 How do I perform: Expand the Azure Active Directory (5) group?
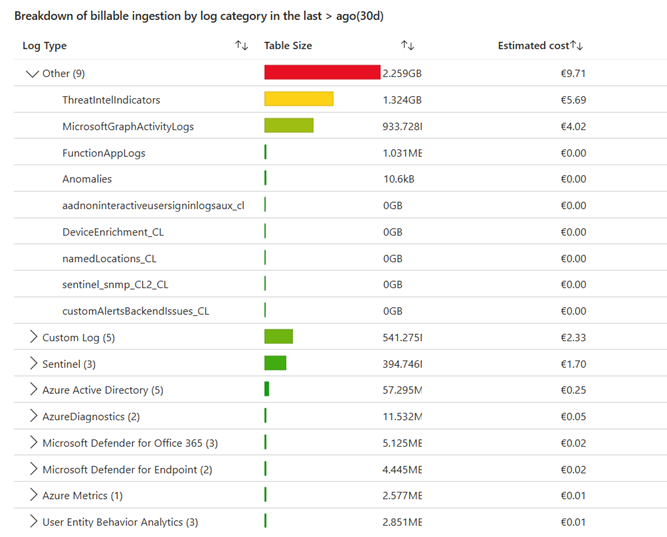(33, 389)
